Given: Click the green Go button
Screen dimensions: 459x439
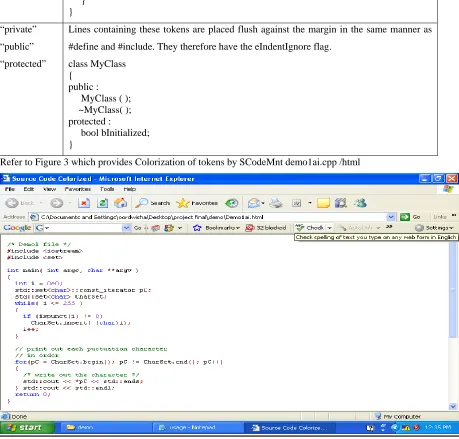Looking at the screenshot, I should 410,217.
